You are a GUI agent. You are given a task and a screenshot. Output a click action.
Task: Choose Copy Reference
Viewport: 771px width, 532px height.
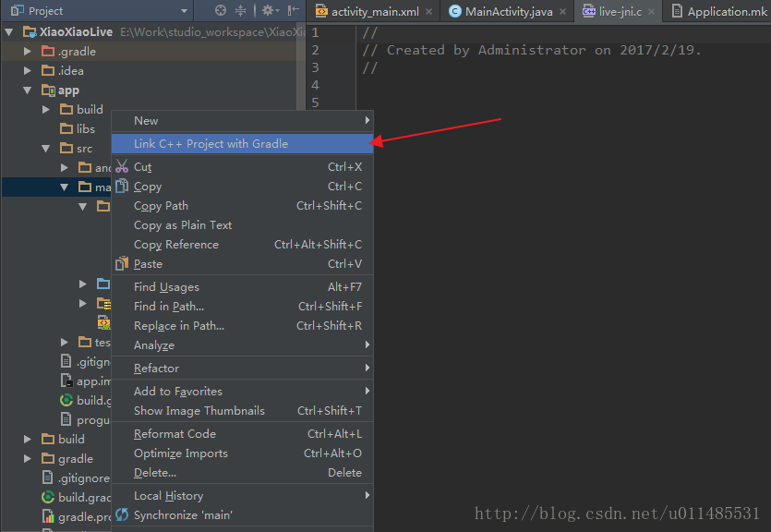[x=243, y=245]
